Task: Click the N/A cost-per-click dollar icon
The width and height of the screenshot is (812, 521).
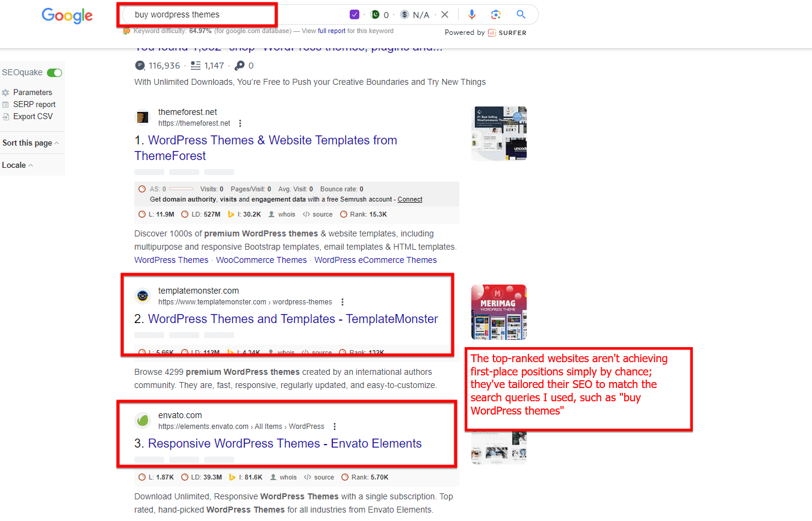Action: coord(404,14)
